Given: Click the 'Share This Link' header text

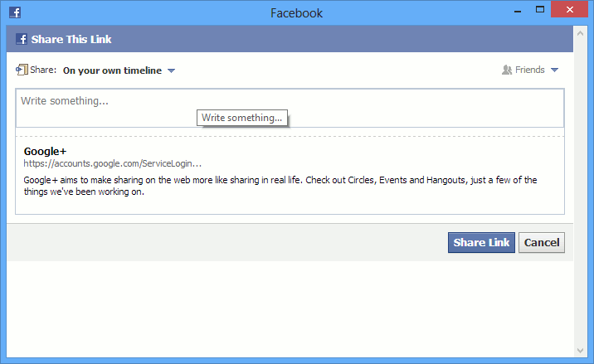Looking at the screenshot, I should click(x=71, y=40).
